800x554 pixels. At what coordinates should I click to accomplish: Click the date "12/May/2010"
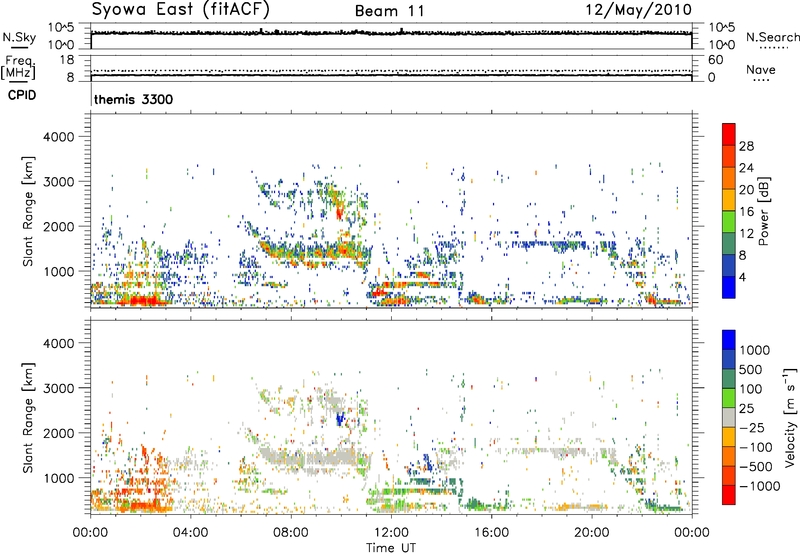click(638, 10)
